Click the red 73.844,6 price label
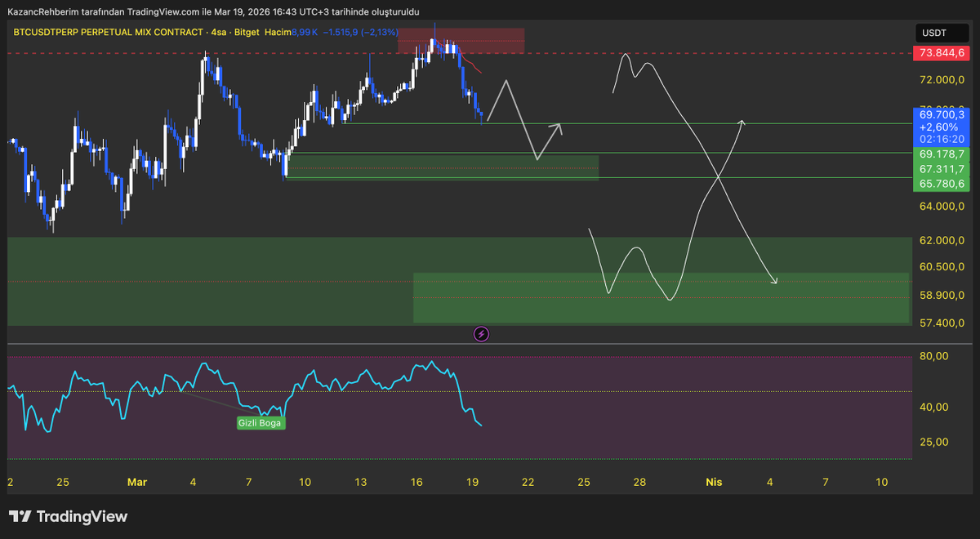Image resolution: width=980 pixels, height=539 pixels. click(941, 53)
